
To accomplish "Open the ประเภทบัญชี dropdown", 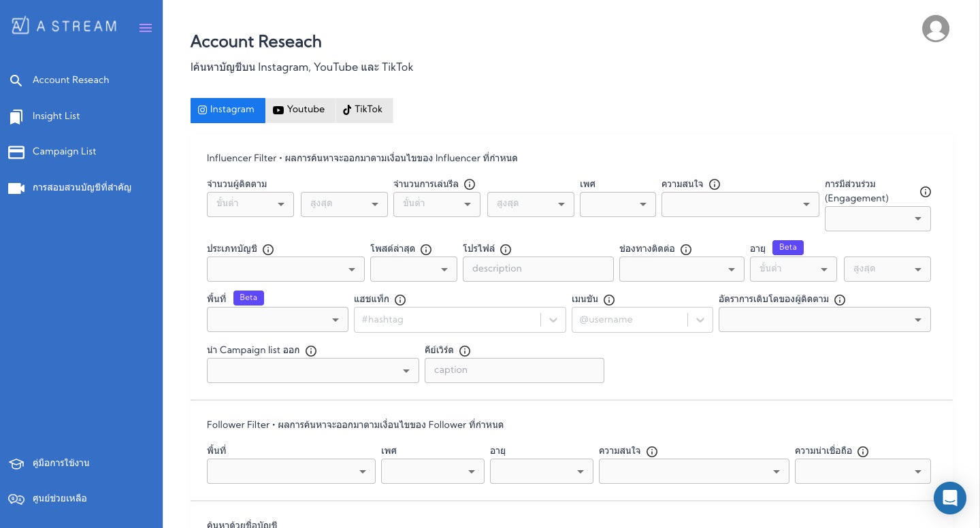I will coord(285,269).
